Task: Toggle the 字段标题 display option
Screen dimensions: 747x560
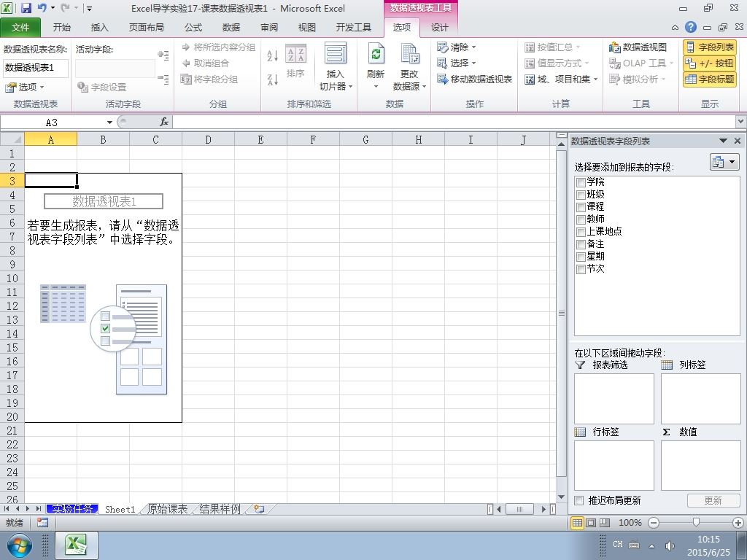Action: point(709,79)
